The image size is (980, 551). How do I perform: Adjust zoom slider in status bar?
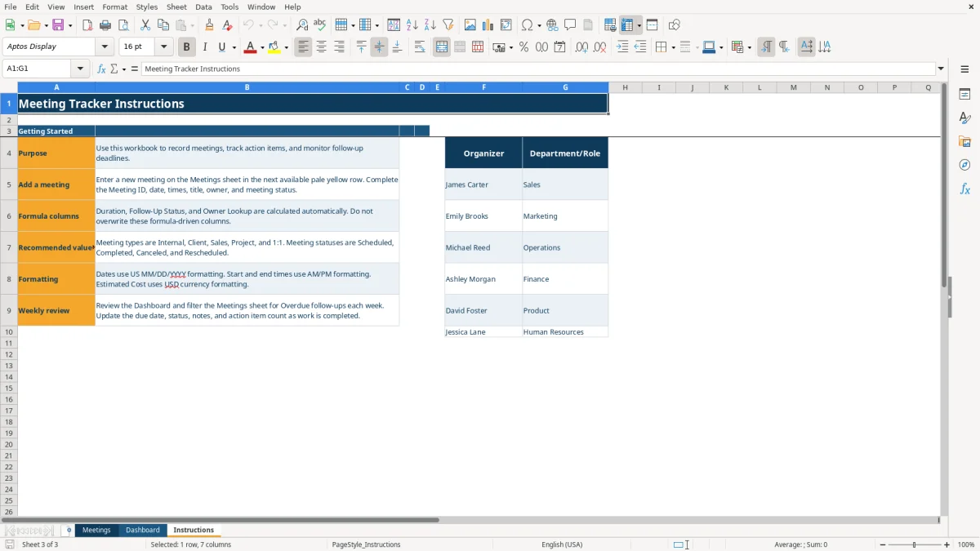(915, 544)
